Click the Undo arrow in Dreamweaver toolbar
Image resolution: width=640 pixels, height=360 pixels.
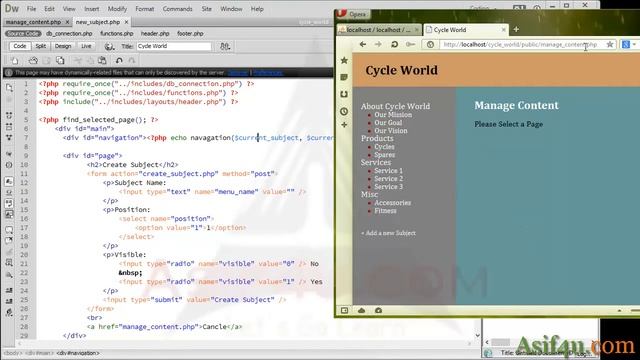coord(119,60)
